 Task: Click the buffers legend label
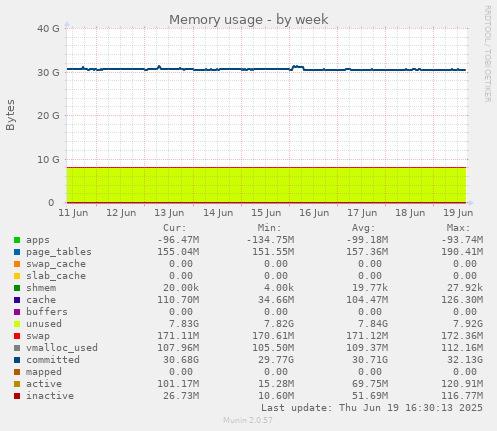pyautogui.click(x=47, y=312)
